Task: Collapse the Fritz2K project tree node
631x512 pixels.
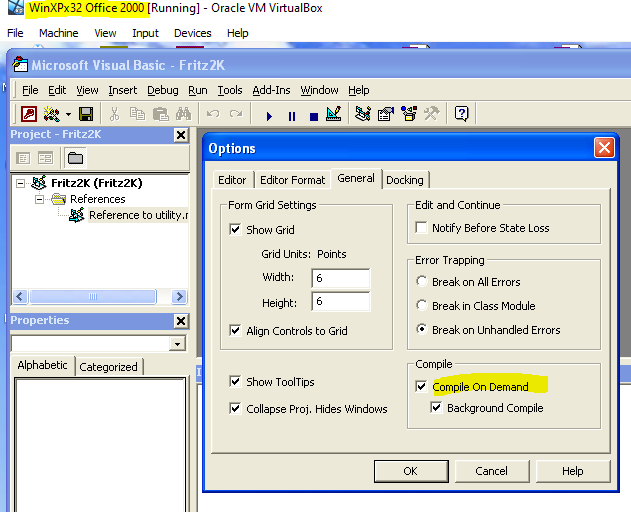Action: click(20, 184)
